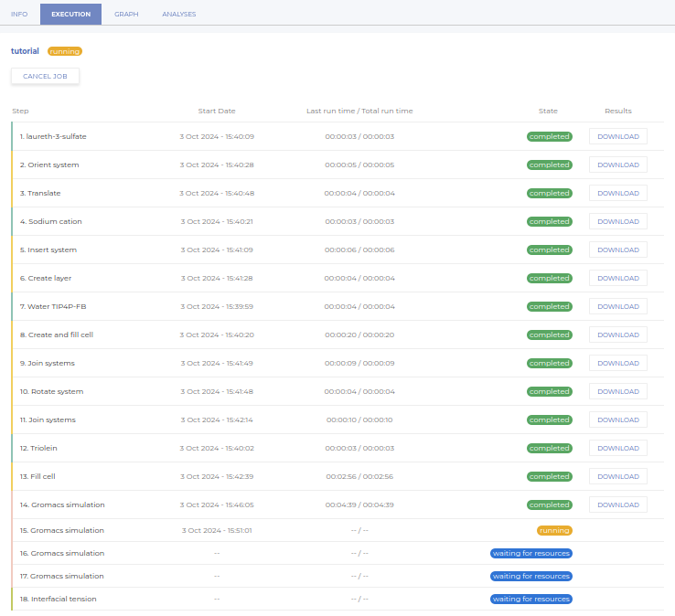Select the Execution tab

(70, 14)
